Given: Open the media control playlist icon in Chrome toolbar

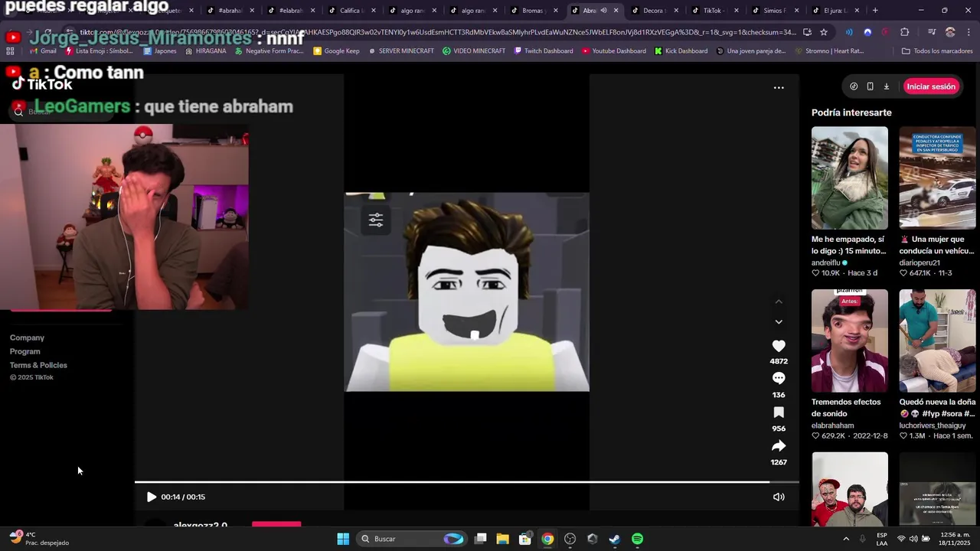Looking at the screenshot, I should coord(932,32).
